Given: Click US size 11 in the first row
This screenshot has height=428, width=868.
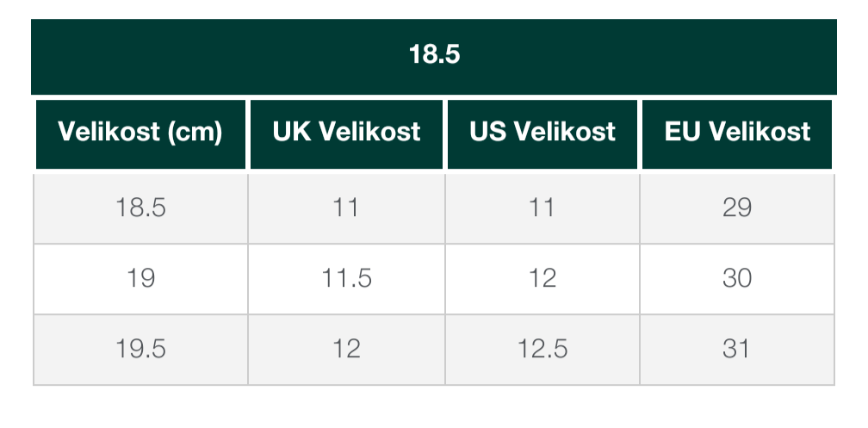Looking at the screenshot, I should (x=542, y=208).
